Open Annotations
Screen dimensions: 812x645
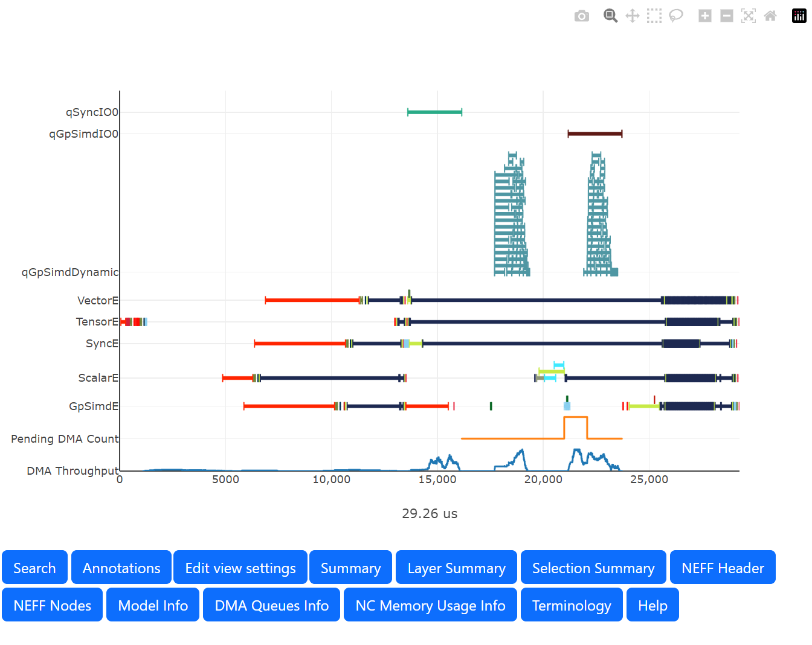(x=121, y=568)
